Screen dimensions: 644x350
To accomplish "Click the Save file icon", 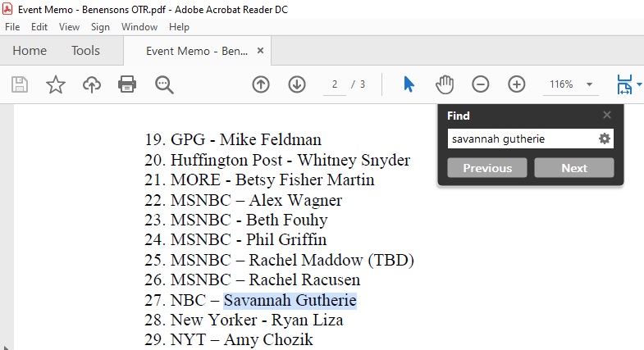I will tap(20, 84).
